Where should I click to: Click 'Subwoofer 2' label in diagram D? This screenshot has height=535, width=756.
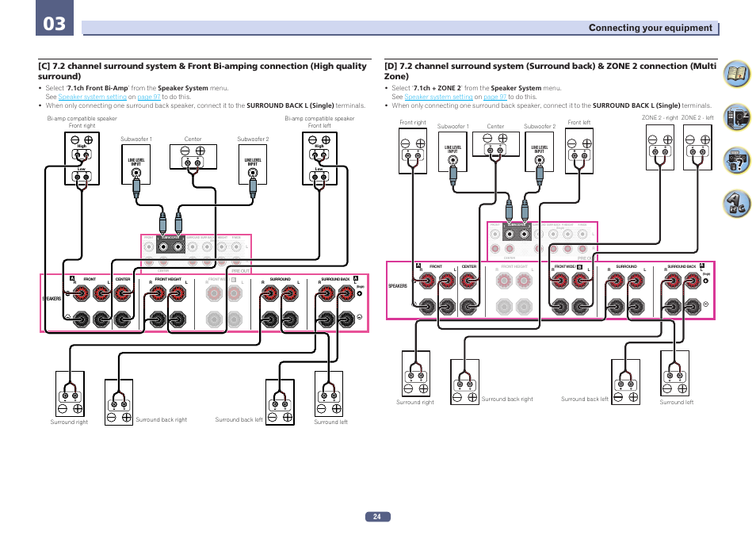pyautogui.click(x=540, y=126)
